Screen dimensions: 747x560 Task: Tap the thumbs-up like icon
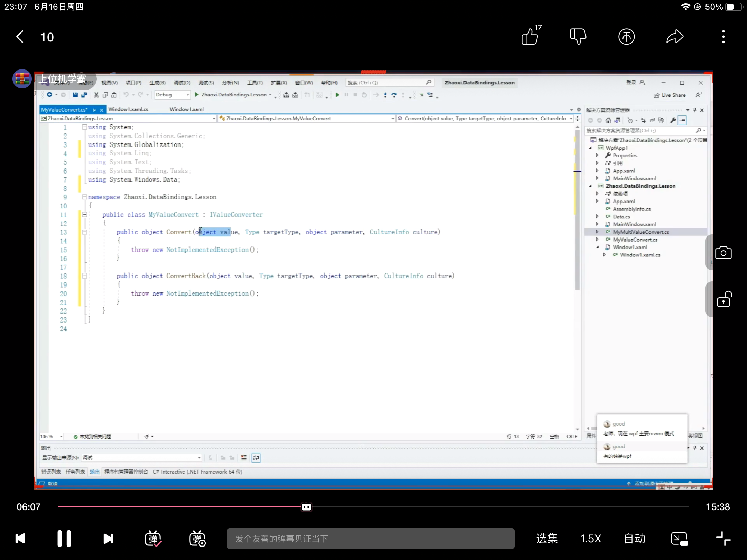point(530,37)
